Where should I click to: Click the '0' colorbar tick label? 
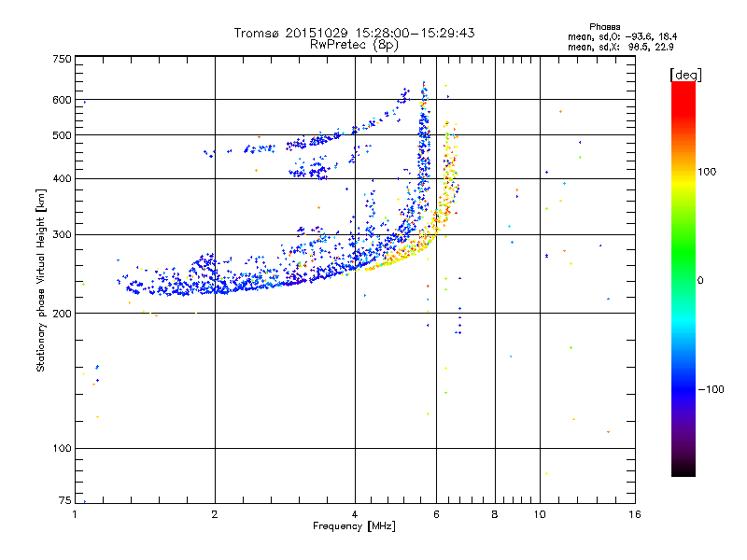(x=700, y=280)
